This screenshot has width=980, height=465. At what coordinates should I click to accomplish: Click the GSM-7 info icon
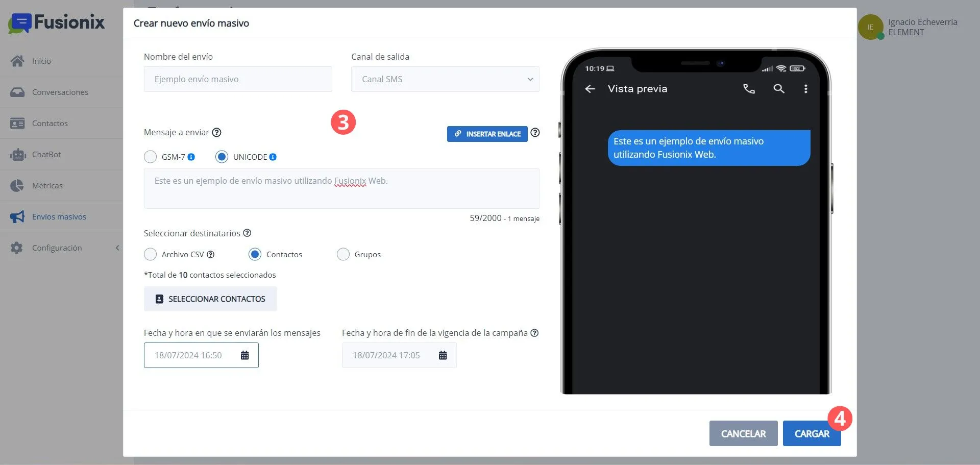191,157
